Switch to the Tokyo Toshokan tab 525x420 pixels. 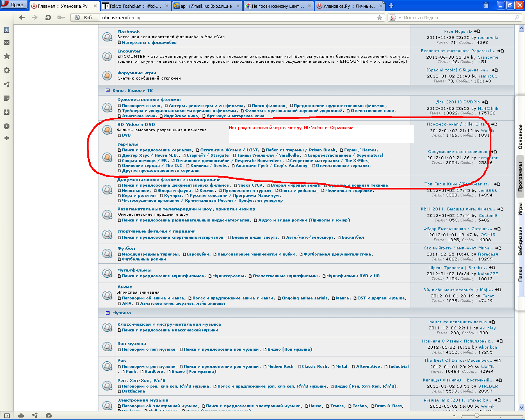(x=135, y=6)
